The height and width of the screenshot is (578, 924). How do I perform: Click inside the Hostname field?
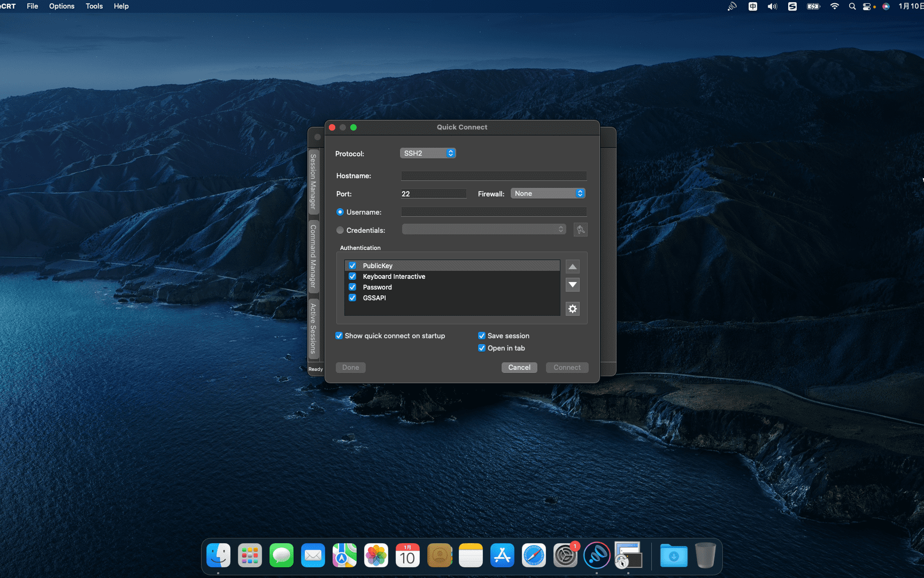coord(493,176)
